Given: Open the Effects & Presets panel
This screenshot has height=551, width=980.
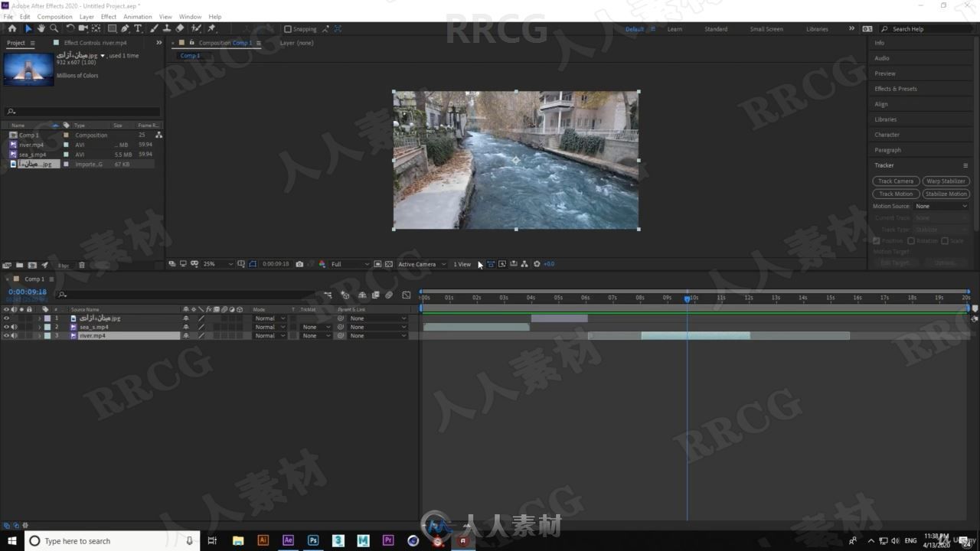Looking at the screenshot, I should (x=896, y=89).
